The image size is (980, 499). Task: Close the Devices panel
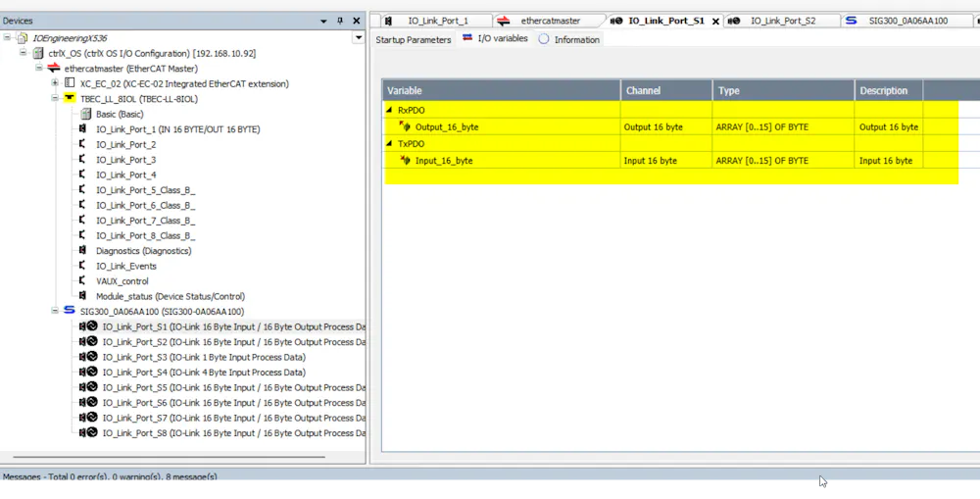click(357, 21)
